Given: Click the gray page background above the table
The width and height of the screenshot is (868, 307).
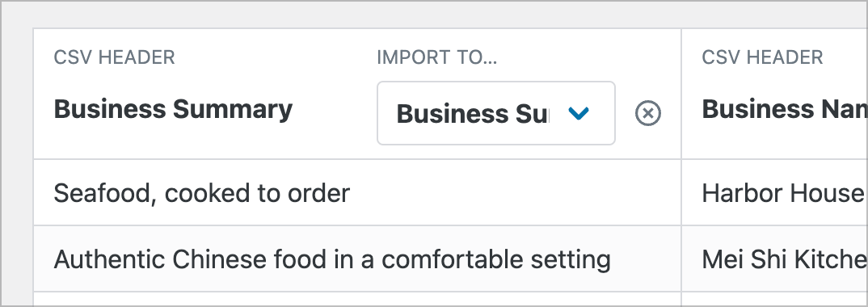Looking at the screenshot, I should [434, 15].
